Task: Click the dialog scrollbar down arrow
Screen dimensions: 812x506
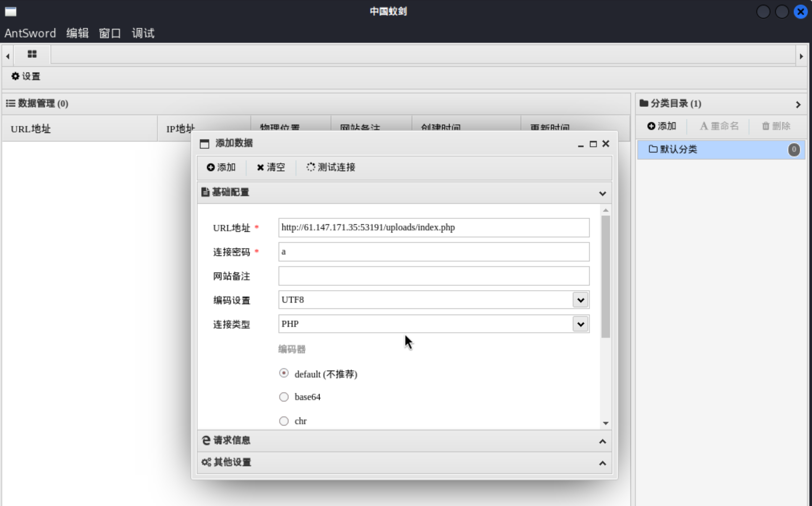Action: [606, 423]
